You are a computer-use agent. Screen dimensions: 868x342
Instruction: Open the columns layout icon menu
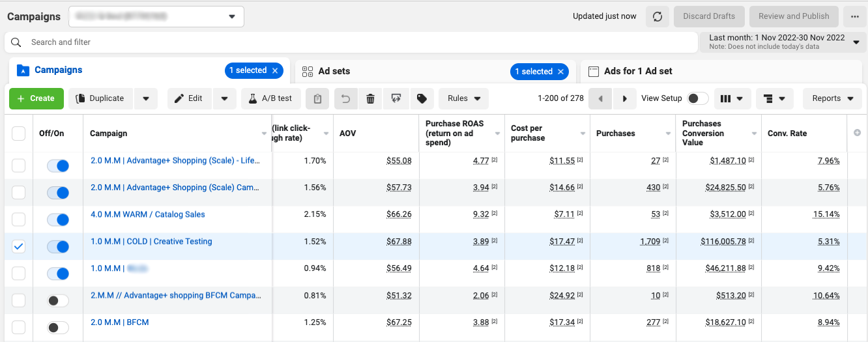click(x=732, y=98)
